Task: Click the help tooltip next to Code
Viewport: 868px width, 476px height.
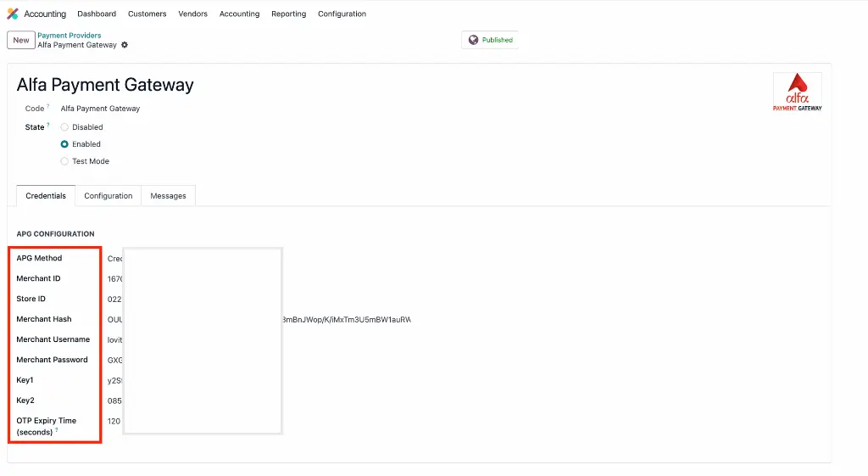Action: click(48, 107)
